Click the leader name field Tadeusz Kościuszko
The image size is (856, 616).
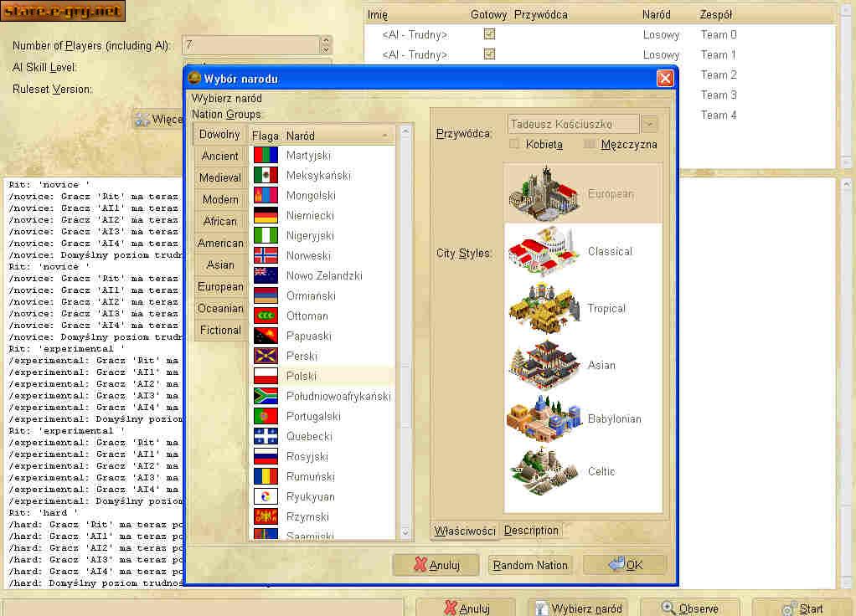573,124
